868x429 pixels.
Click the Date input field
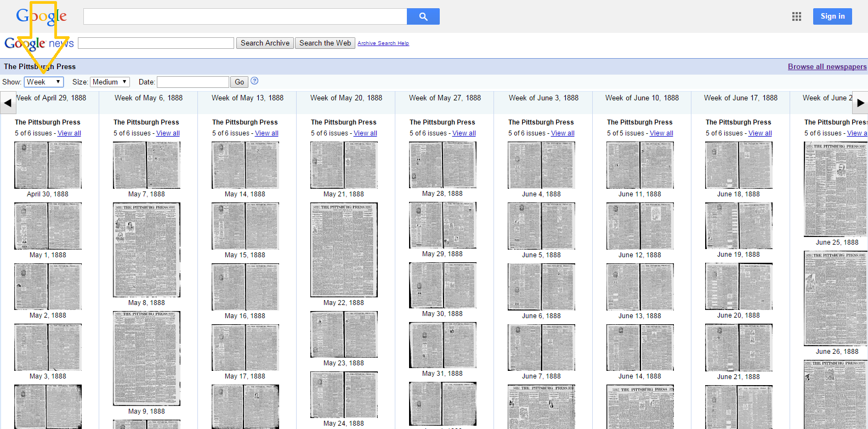point(193,82)
